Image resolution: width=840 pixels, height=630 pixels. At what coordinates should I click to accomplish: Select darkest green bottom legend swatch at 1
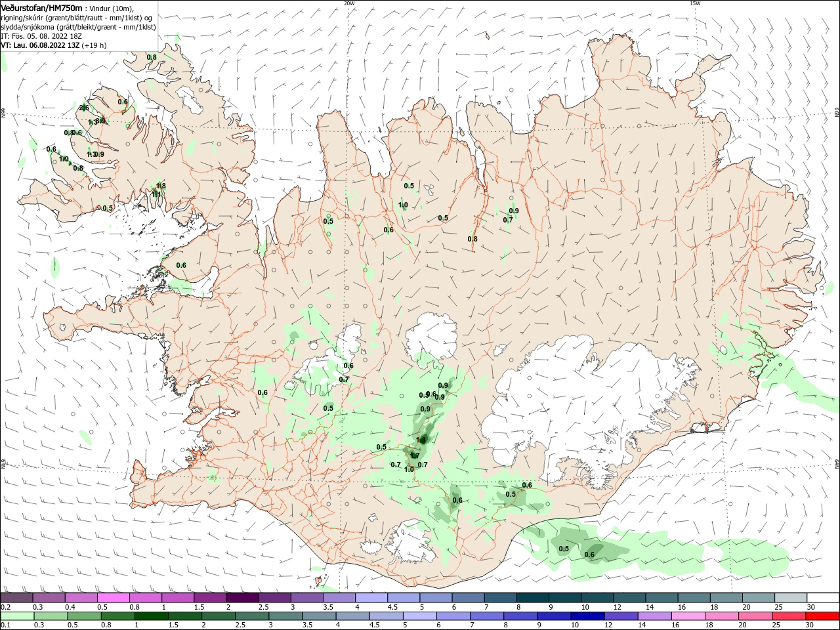151,616
